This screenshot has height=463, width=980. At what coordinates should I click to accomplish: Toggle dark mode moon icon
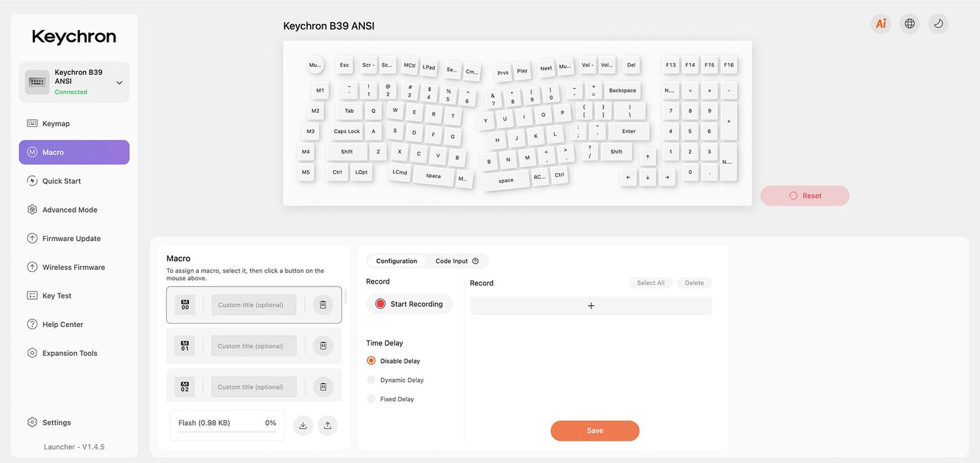coord(938,24)
